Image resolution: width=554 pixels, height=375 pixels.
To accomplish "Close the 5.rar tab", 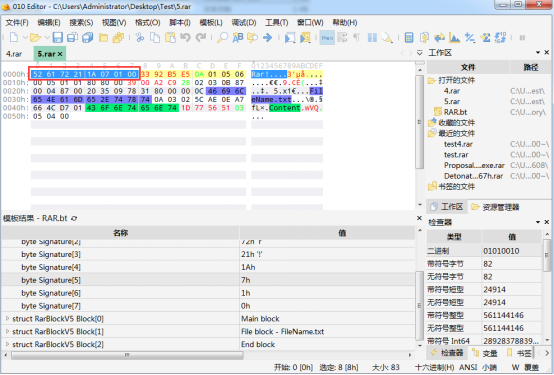I will click(x=60, y=54).
